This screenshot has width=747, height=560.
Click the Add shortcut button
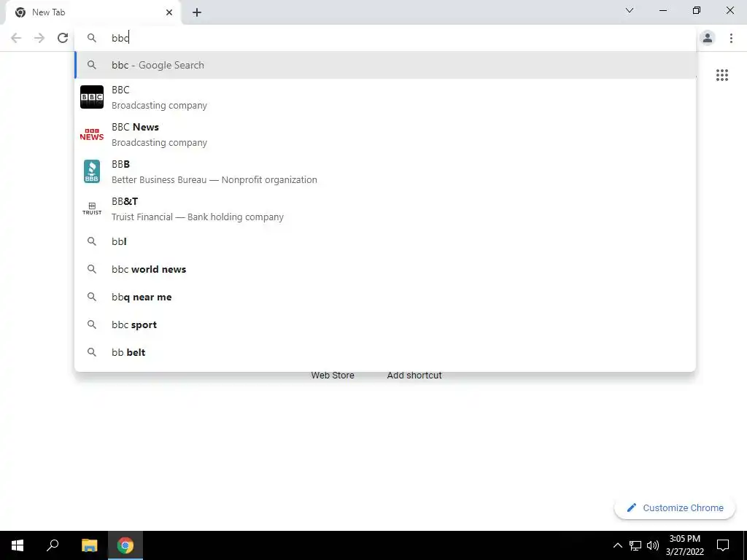point(414,376)
